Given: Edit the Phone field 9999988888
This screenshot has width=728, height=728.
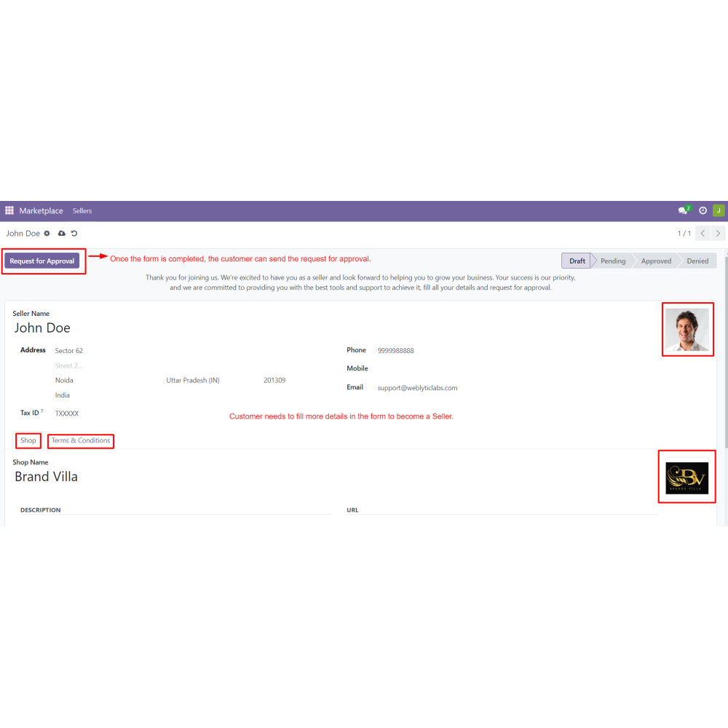Looking at the screenshot, I should pos(395,351).
